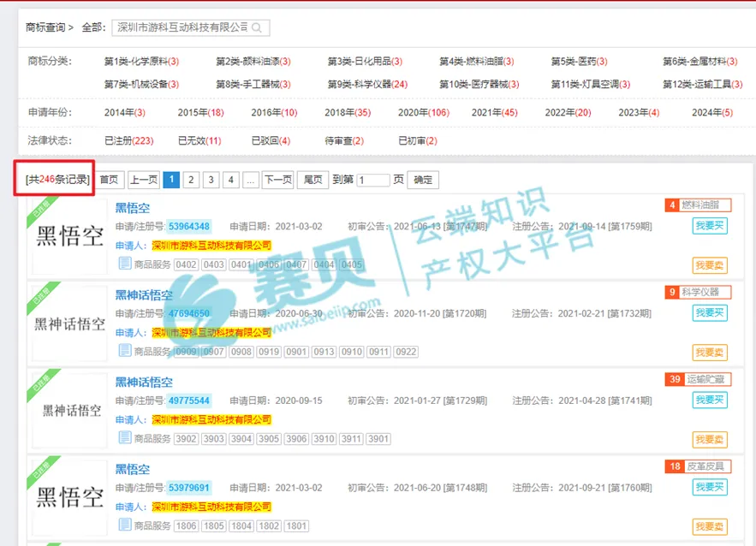The image size is (756, 546).
Task: Filter by 第7类-机械设备(3)
Action: tap(141, 85)
